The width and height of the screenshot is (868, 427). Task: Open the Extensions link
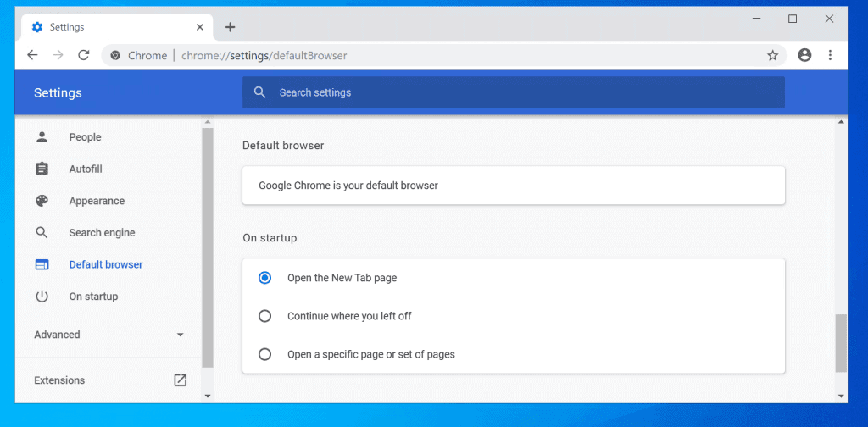(x=59, y=380)
